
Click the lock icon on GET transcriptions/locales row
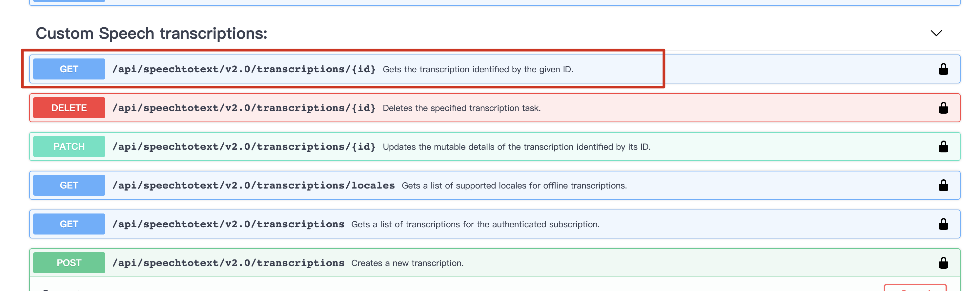point(943,186)
